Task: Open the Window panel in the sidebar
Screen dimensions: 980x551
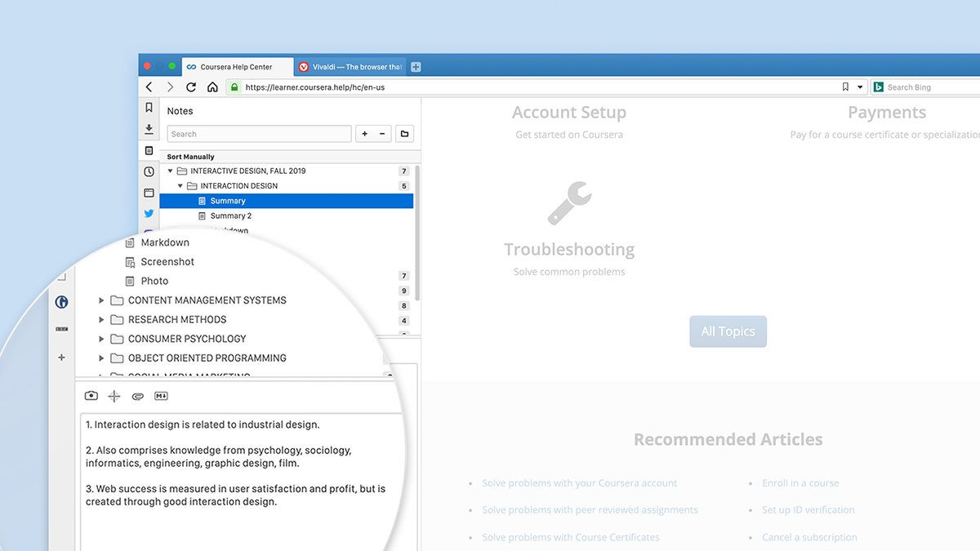Action: pyautogui.click(x=149, y=193)
